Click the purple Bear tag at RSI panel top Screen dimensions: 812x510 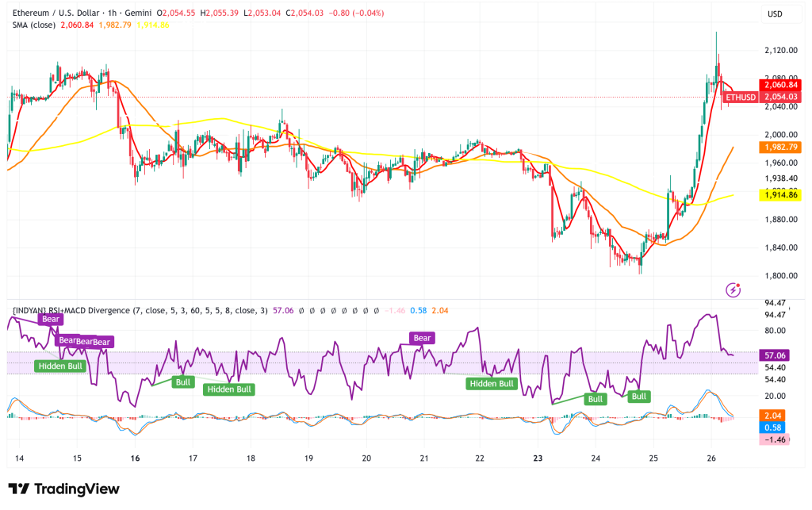(49, 320)
